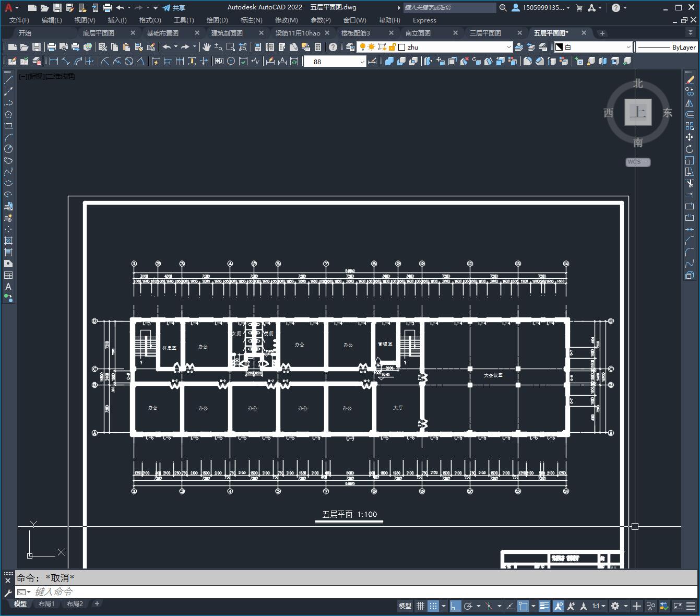
Task: Close the 五层平面图 drawing tab
Action: point(584,33)
